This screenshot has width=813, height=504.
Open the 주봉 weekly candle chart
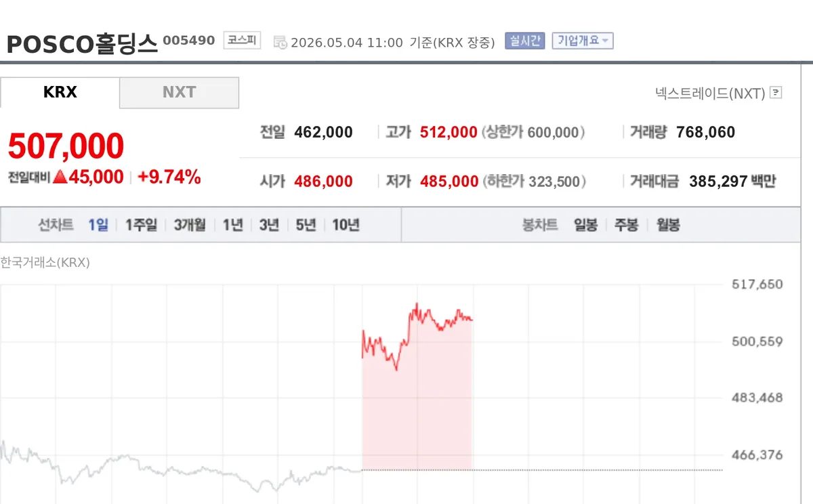pyautogui.click(x=626, y=225)
